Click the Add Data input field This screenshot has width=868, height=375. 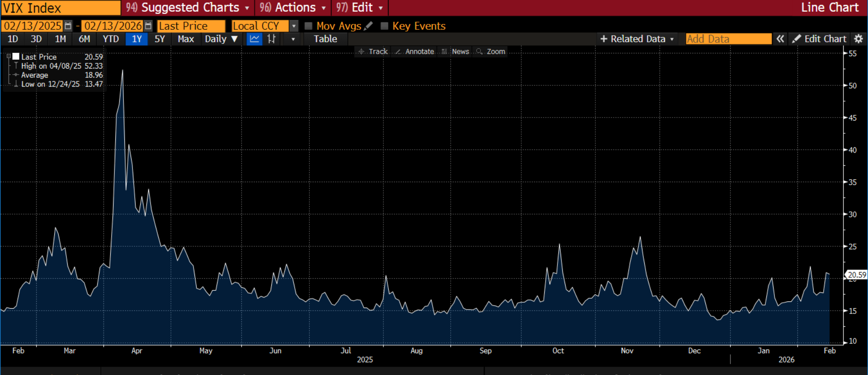[x=728, y=39]
